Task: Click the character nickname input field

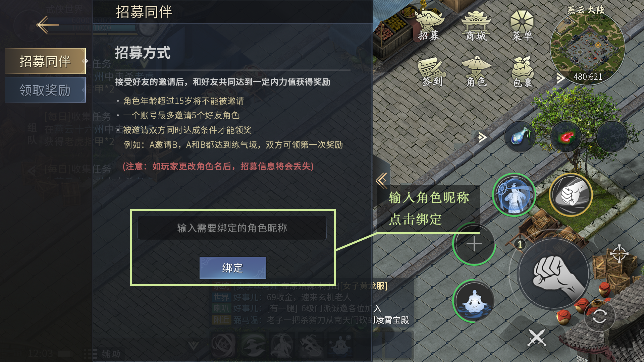Action: click(232, 228)
